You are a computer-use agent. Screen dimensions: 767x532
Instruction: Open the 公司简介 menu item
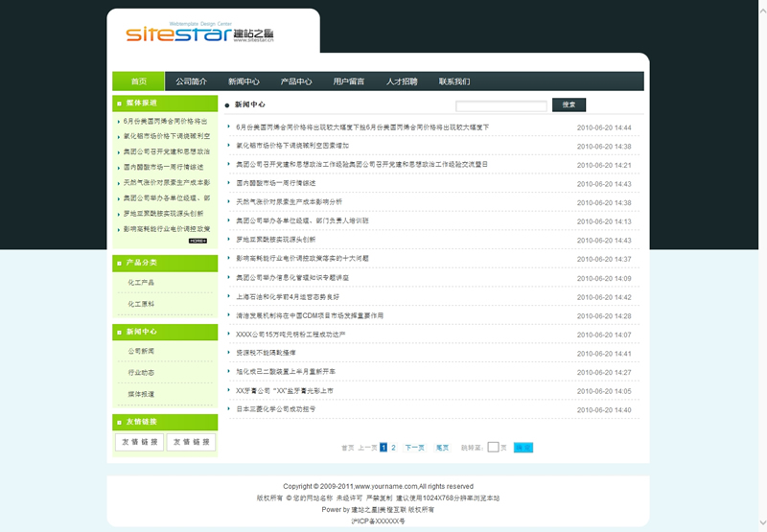tap(191, 81)
